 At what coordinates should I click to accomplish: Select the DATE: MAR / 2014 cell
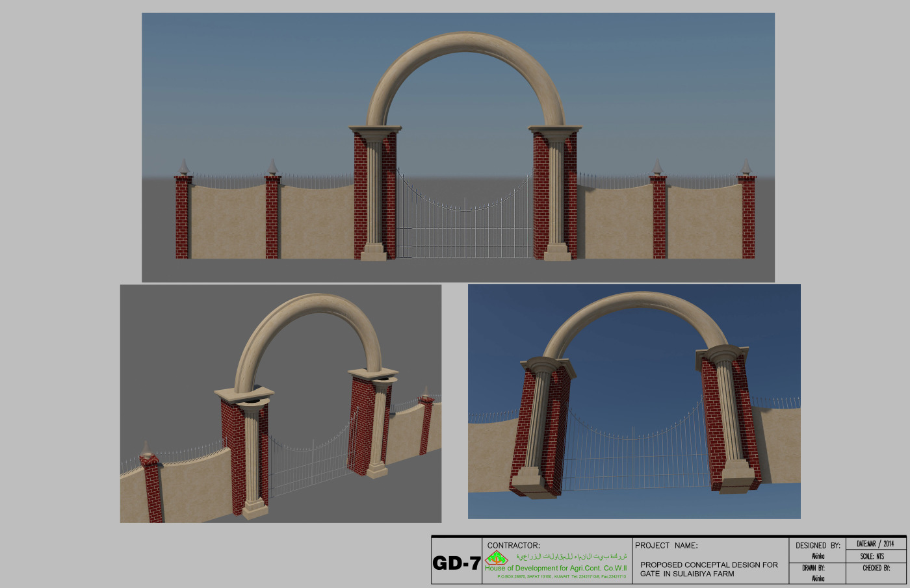[x=875, y=544]
